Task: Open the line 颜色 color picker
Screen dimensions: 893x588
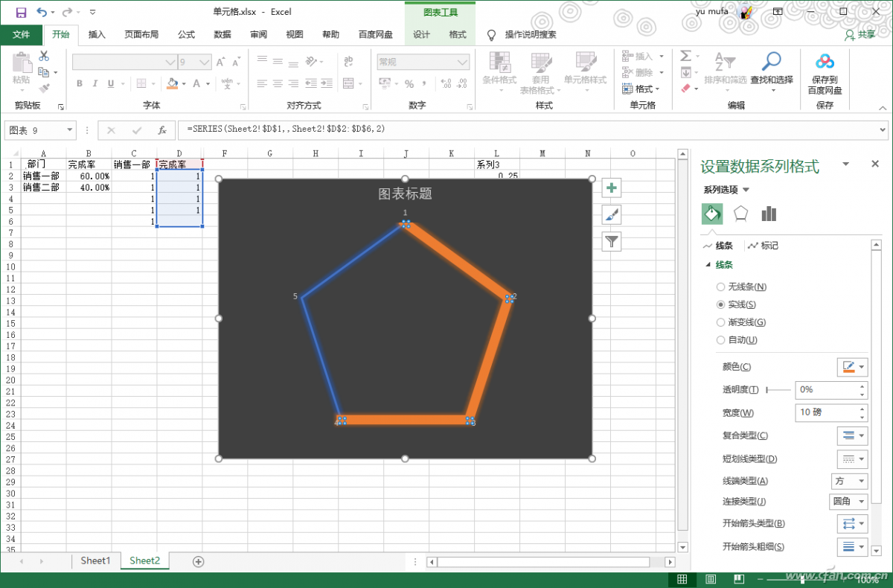Action: coord(853,367)
